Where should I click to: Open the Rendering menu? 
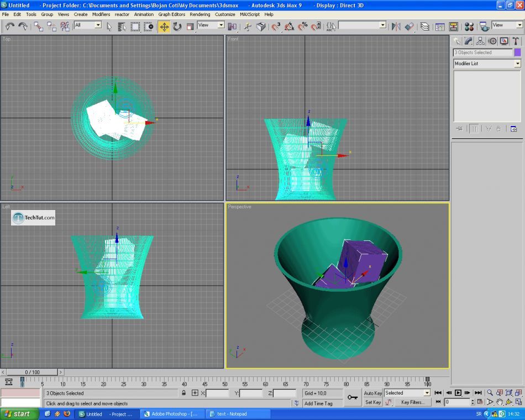[200, 14]
